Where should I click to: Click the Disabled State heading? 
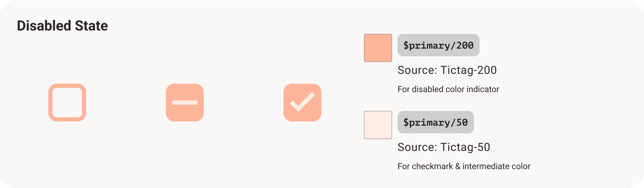point(62,26)
